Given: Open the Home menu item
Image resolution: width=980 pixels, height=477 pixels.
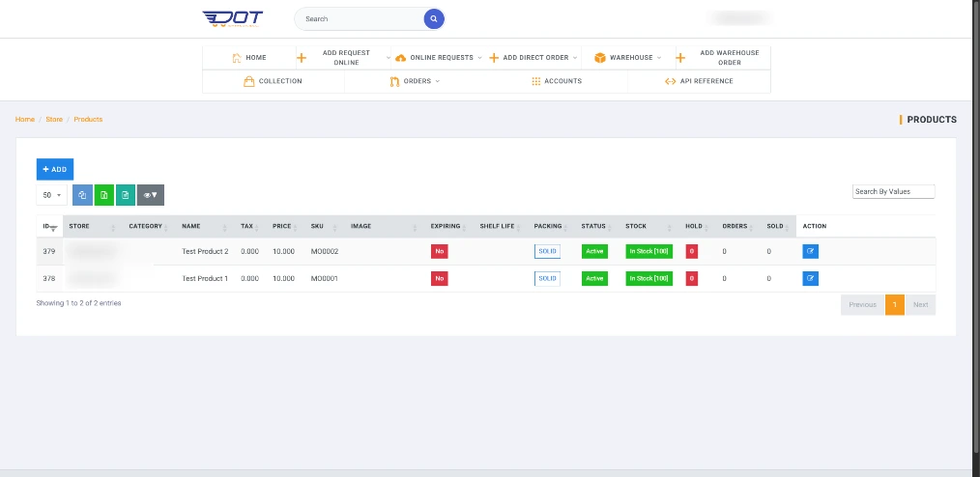Looking at the screenshot, I should 249,57.
